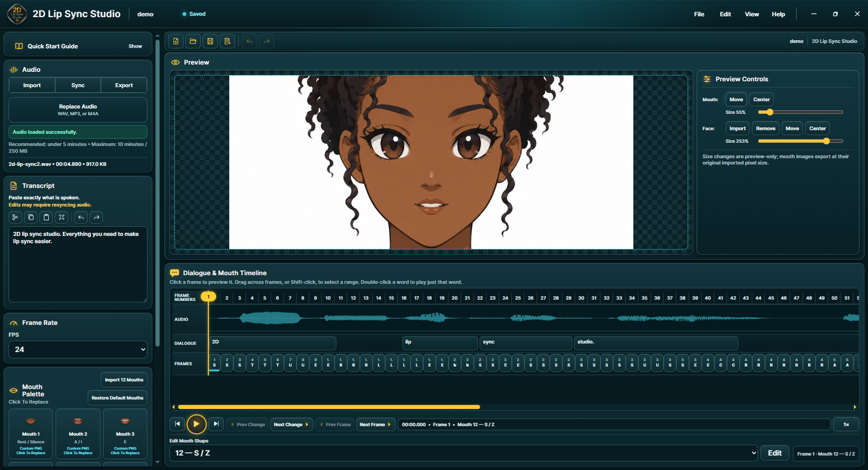Open the 1x playback speed selector
This screenshot has width=868, height=470.
(846, 424)
